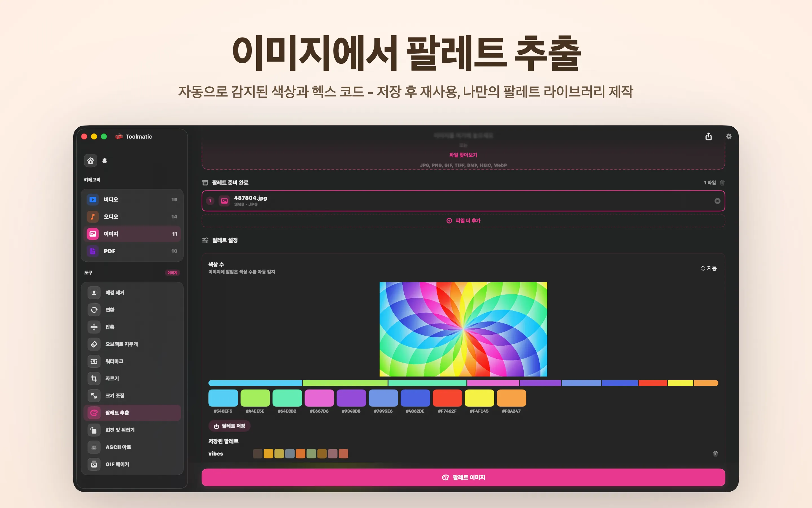Click the 팔레트 준비 완료 archive icon
This screenshot has width=812, height=508.
coord(205,182)
